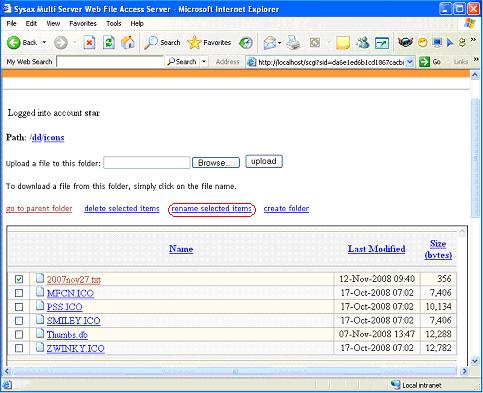This screenshot has width=483, height=393.
Task: Open the Search pane with magnifier
Action: pos(162,43)
